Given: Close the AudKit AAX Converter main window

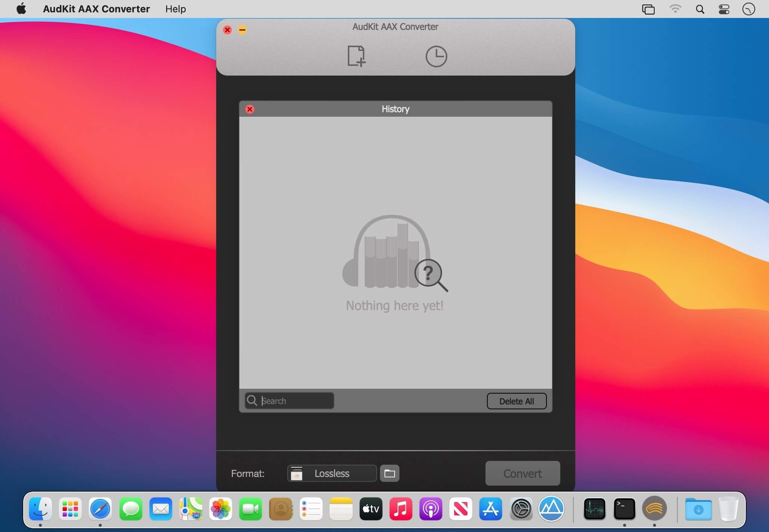Looking at the screenshot, I should [x=227, y=30].
